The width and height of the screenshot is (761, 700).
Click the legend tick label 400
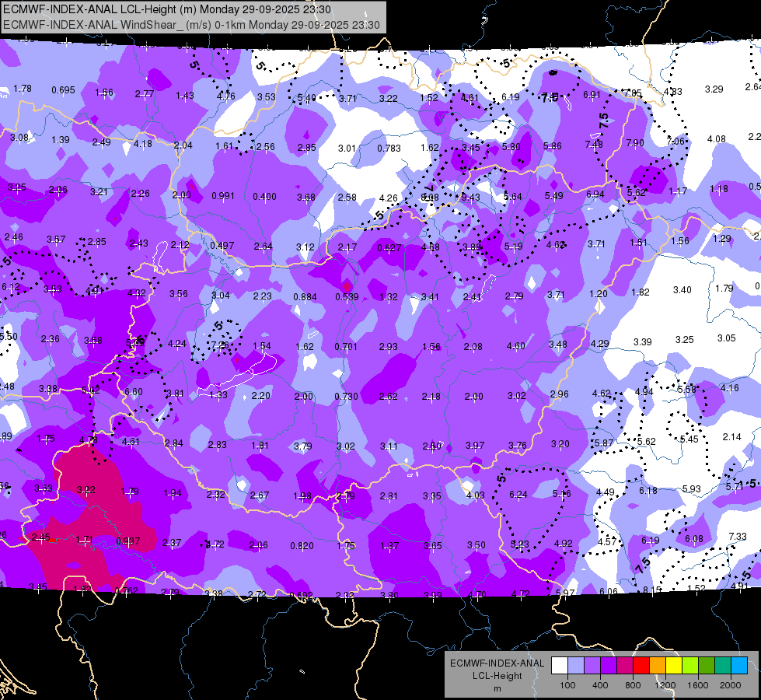[600, 685]
